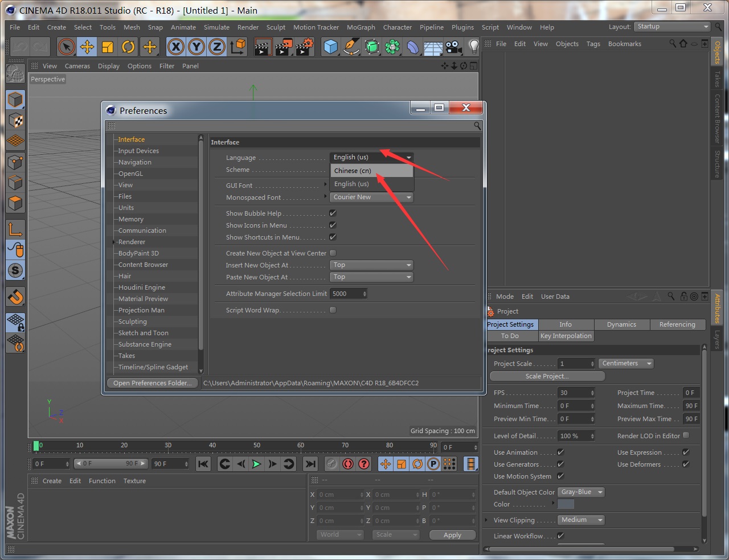
Task: Go to end of animation
Action: pos(310,464)
